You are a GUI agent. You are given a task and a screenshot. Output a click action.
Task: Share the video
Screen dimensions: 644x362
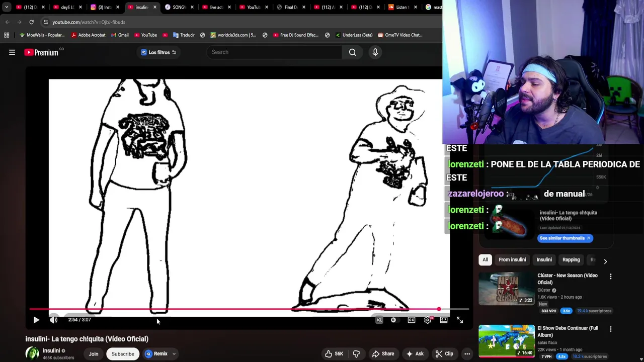(383, 354)
